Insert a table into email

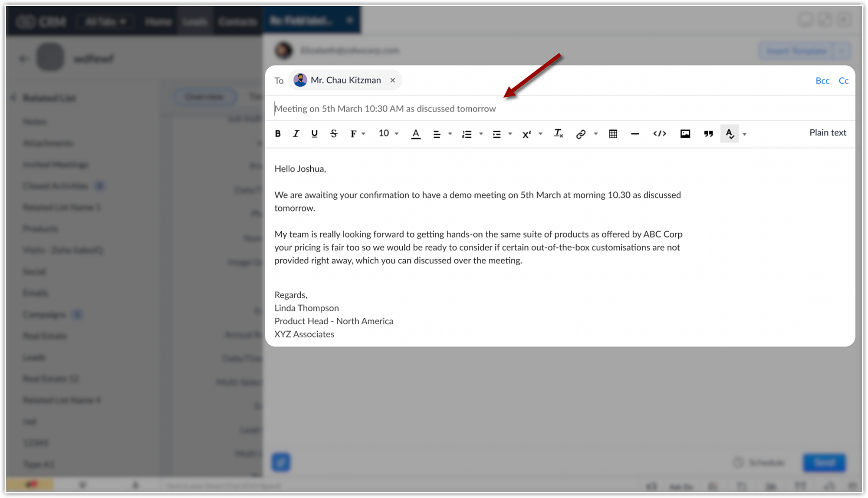pos(613,134)
